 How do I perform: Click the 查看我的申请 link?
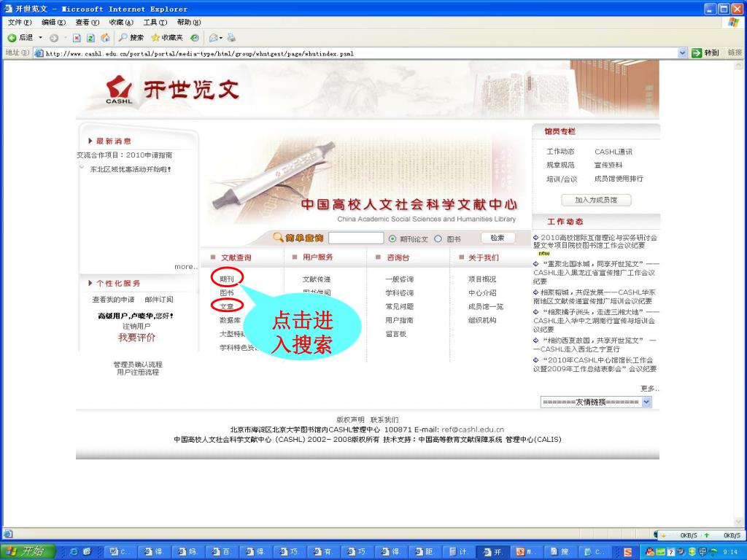[113, 300]
